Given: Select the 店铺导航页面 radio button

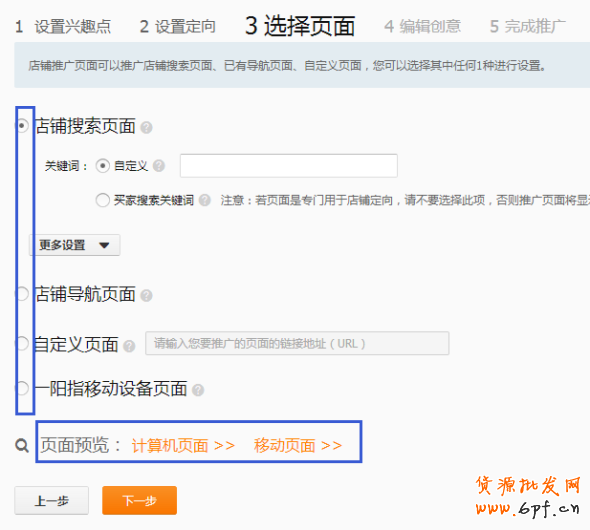Looking at the screenshot, I should [22, 294].
